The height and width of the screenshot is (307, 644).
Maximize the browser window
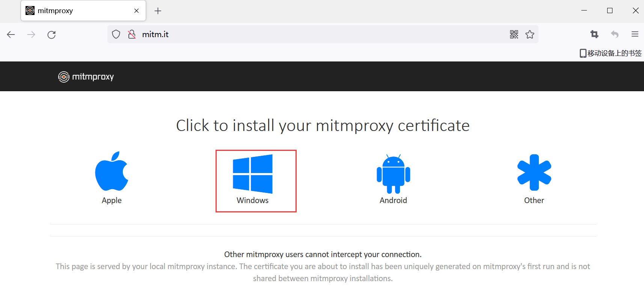(610, 11)
